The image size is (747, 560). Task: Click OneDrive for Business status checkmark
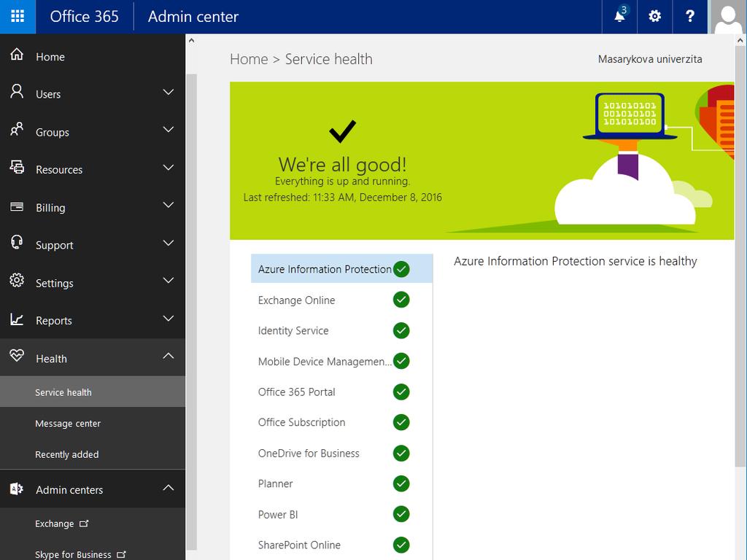coord(401,454)
